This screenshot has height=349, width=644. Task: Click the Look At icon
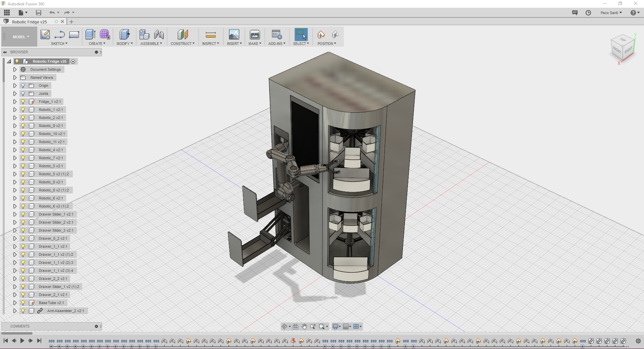(296, 327)
